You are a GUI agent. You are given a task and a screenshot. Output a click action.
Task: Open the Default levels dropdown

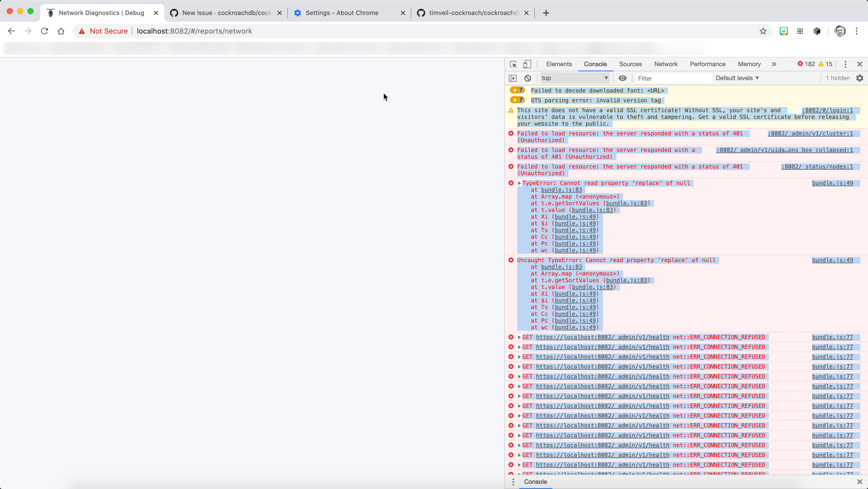click(x=737, y=78)
